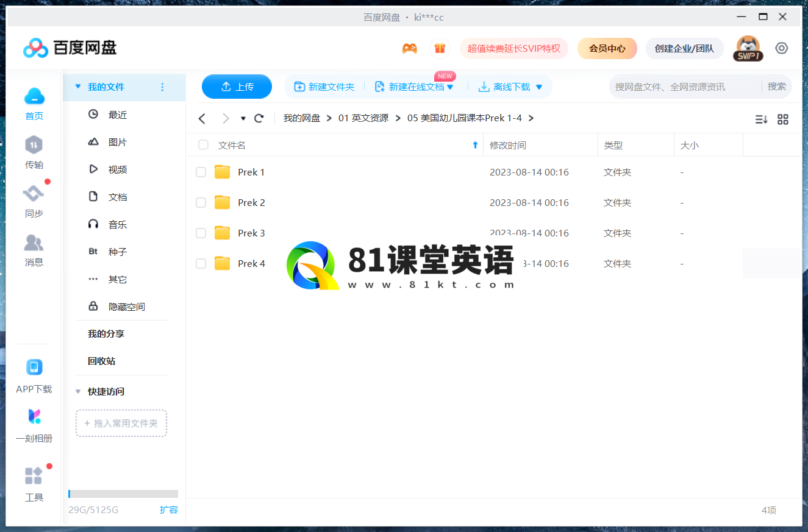The width and height of the screenshot is (808, 532).
Task: Open the sort order icon
Action: pyautogui.click(x=761, y=119)
